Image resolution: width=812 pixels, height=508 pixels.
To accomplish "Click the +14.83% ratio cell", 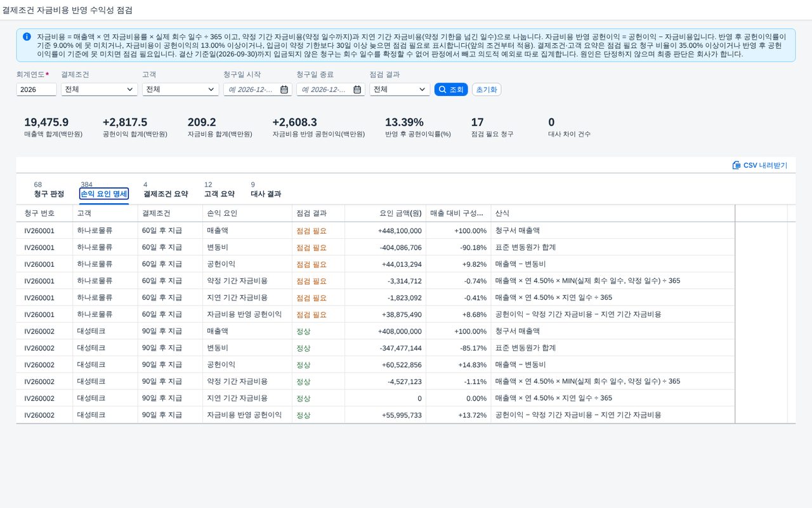I will click(x=473, y=364).
